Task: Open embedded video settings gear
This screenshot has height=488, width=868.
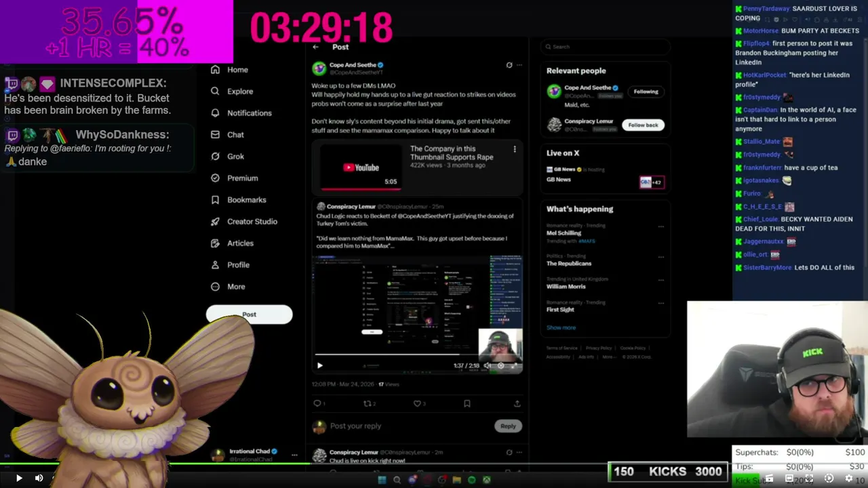Action: 501,365
